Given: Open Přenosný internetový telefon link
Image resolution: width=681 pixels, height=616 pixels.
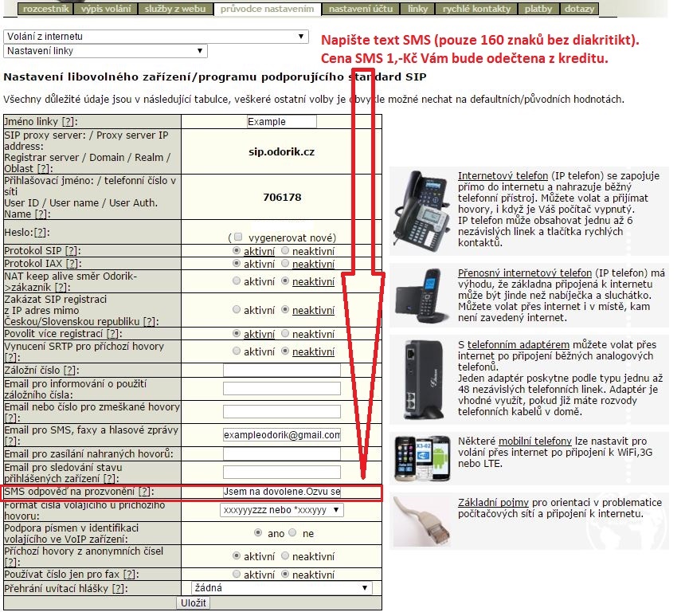Looking at the screenshot, I should point(525,273).
